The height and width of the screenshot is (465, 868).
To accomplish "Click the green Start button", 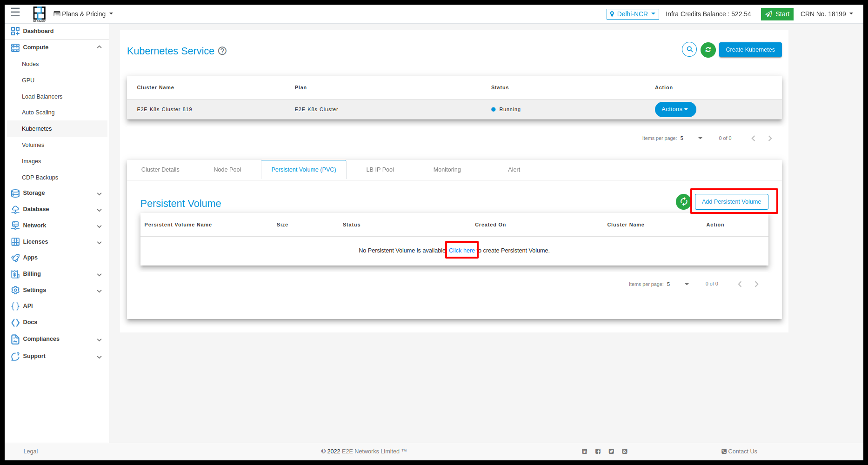I will (x=777, y=14).
